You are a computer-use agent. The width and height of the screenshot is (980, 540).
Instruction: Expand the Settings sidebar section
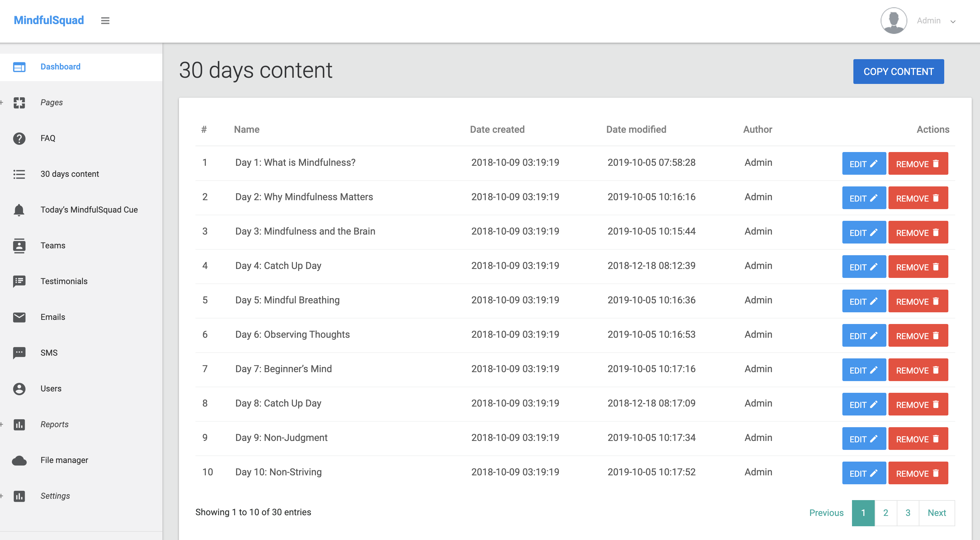[55, 496]
